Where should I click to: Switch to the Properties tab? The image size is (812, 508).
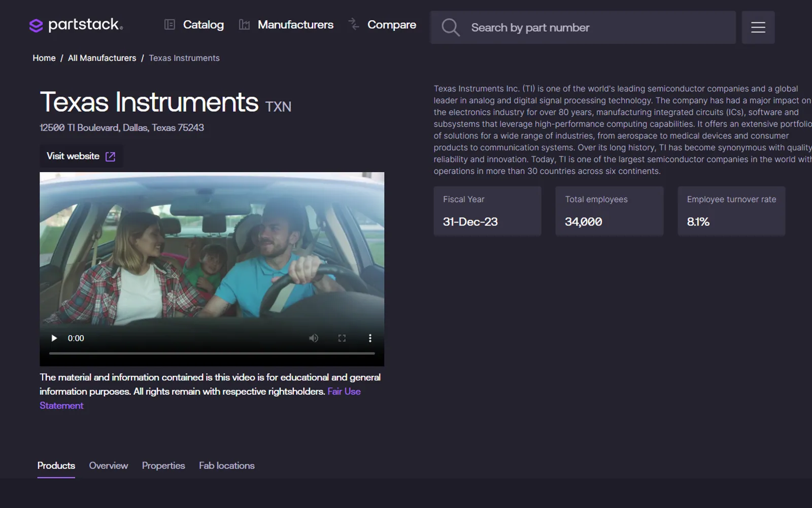click(x=163, y=466)
